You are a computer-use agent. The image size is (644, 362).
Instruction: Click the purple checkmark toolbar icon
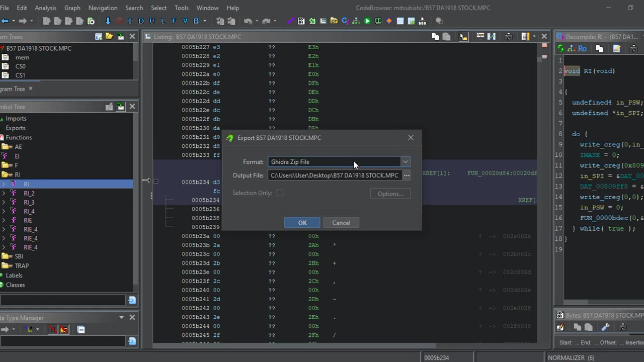point(290,21)
